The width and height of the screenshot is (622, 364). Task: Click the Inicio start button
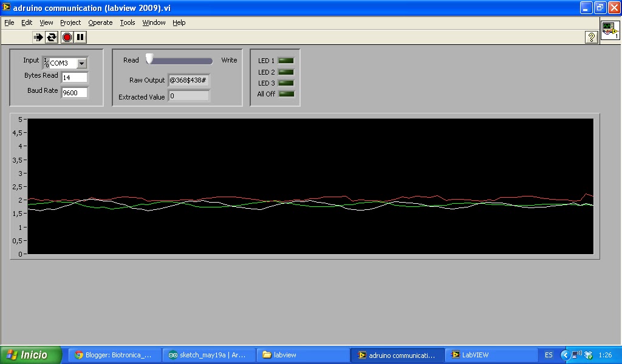click(31, 355)
